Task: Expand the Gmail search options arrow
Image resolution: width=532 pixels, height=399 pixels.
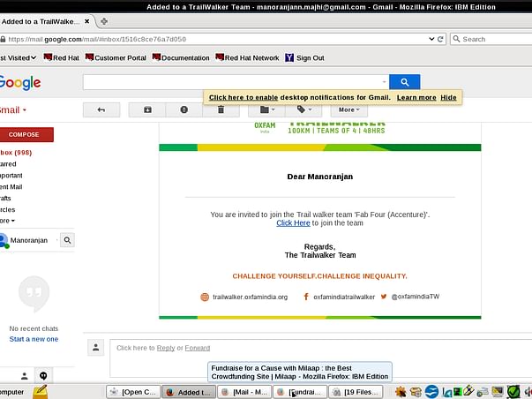Action: point(384,82)
